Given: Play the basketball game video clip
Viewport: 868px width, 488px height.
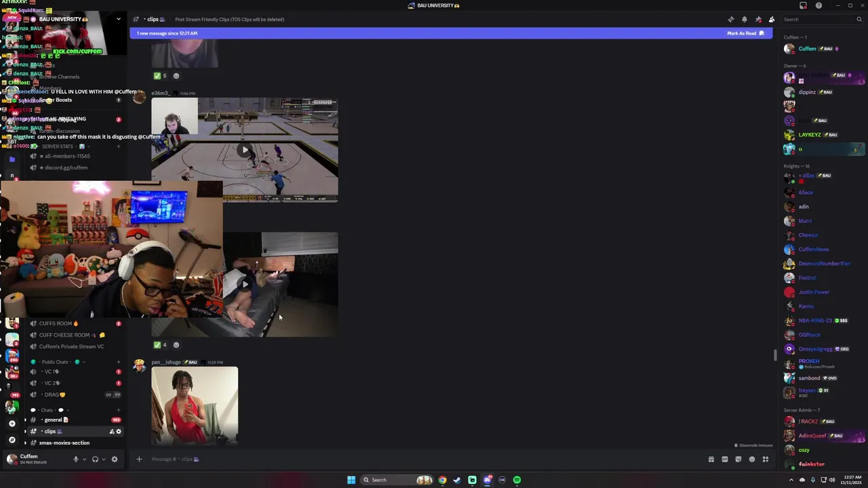Looking at the screenshot, I should [245, 150].
